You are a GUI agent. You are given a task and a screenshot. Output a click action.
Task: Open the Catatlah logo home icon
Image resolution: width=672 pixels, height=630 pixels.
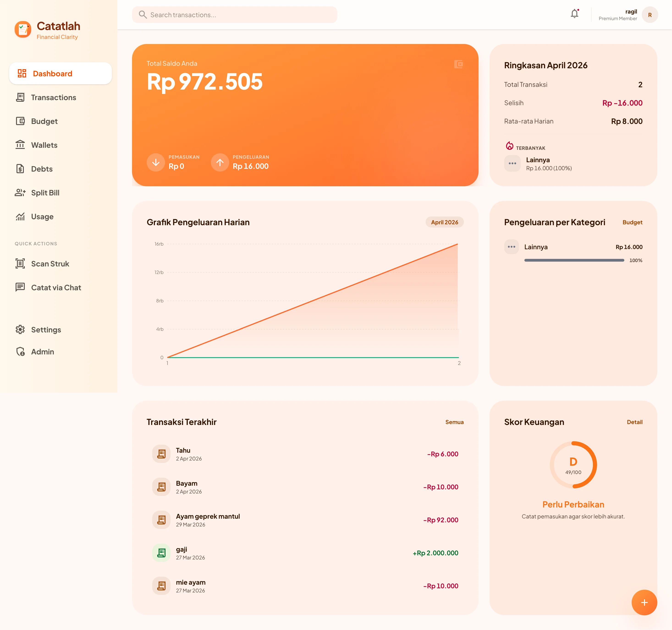click(23, 29)
